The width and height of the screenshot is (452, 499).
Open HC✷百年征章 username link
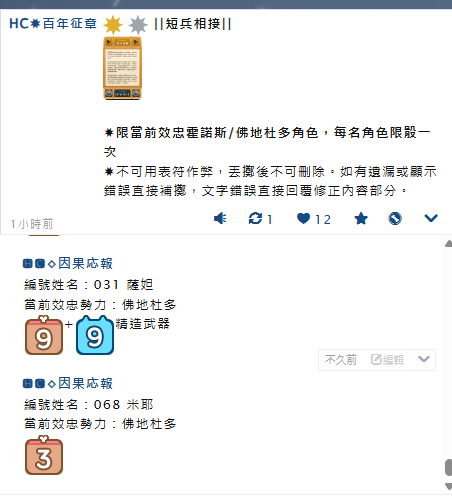pyautogui.click(x=53, y=24)
